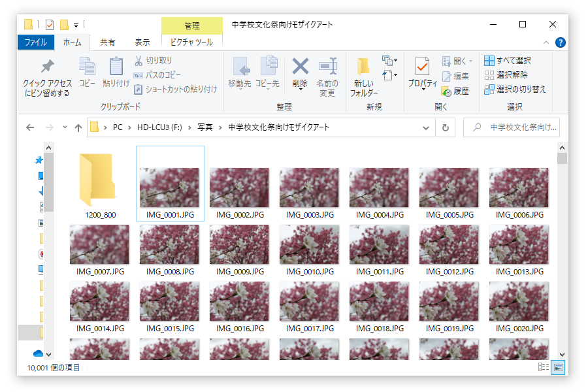Click OneDrive cloud icon in navigation pane
This screenshot has width=588, height=392.
[38, 353]
